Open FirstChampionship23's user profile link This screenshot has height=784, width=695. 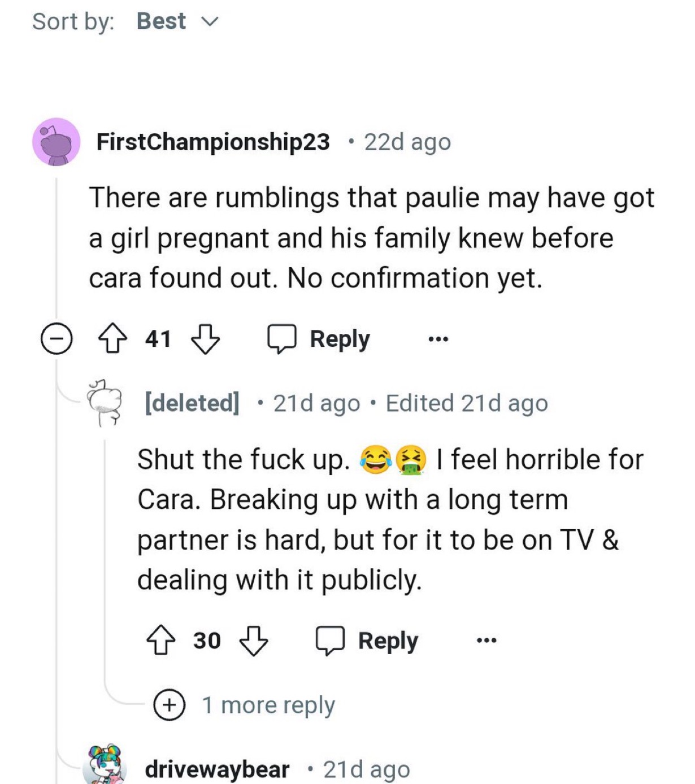pyautogui.click(x=213, y=142)
